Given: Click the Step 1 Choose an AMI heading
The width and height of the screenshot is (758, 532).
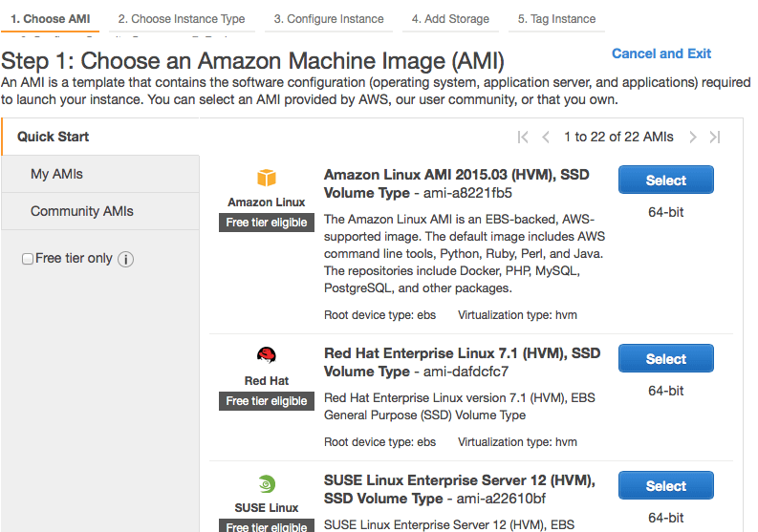Looking at the screenshot, I should click(252, 61).
